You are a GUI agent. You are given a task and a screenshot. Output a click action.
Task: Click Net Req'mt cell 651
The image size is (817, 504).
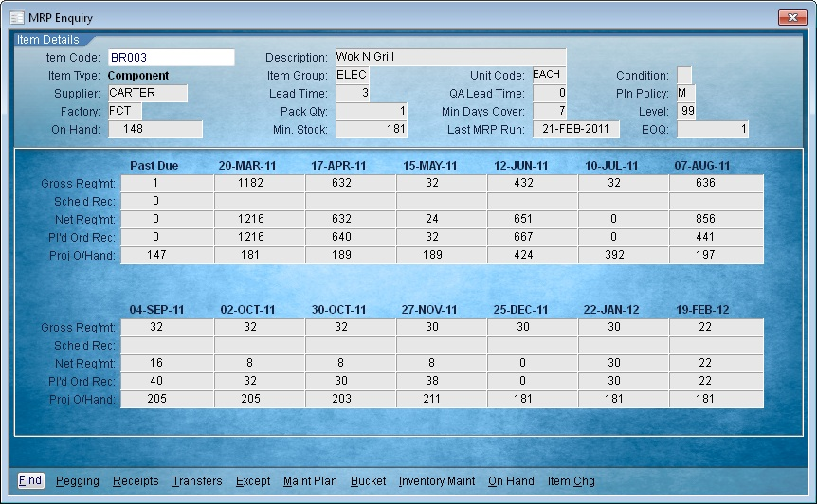533,219
